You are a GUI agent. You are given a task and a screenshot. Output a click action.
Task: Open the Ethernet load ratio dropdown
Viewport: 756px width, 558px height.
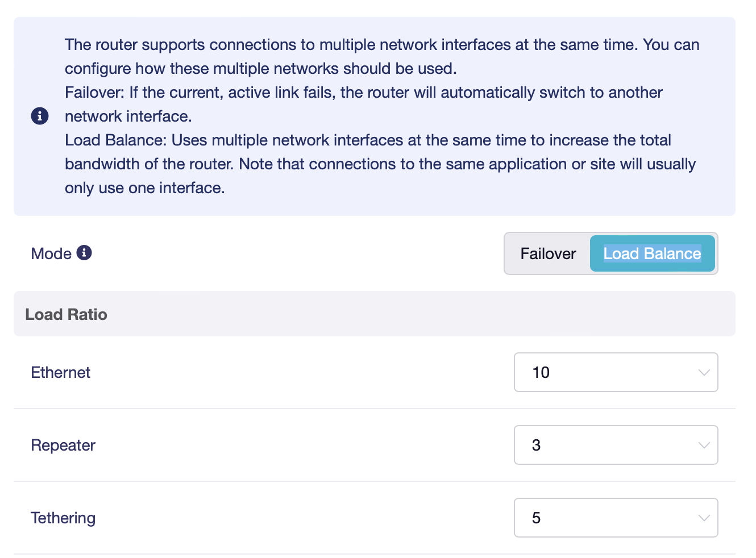point(616,372)
